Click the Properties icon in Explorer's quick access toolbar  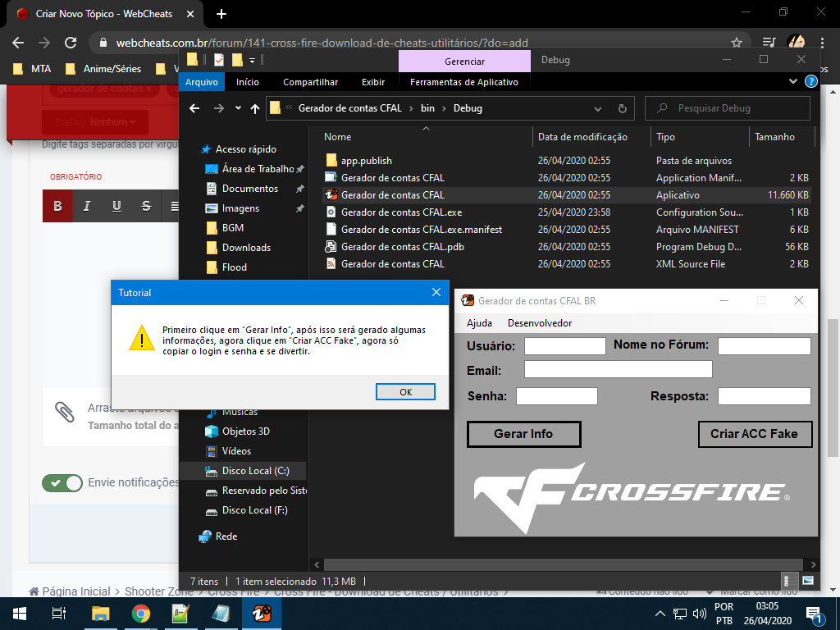(x=218, y=59)
